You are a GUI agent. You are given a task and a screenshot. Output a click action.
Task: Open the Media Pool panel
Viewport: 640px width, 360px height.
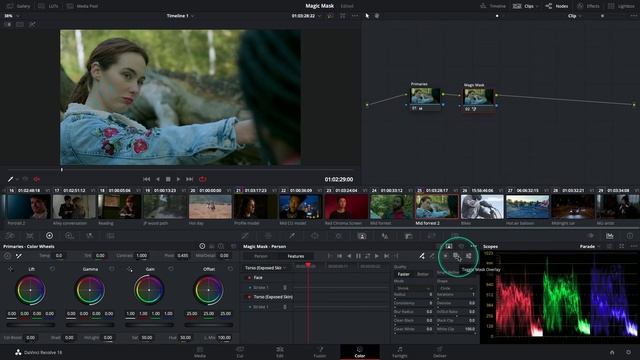(x=82, y=6)
